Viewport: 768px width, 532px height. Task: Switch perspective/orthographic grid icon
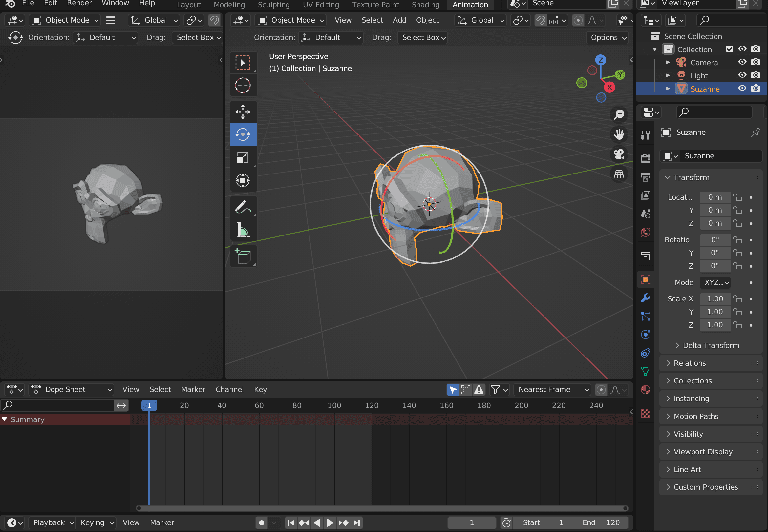619,174
